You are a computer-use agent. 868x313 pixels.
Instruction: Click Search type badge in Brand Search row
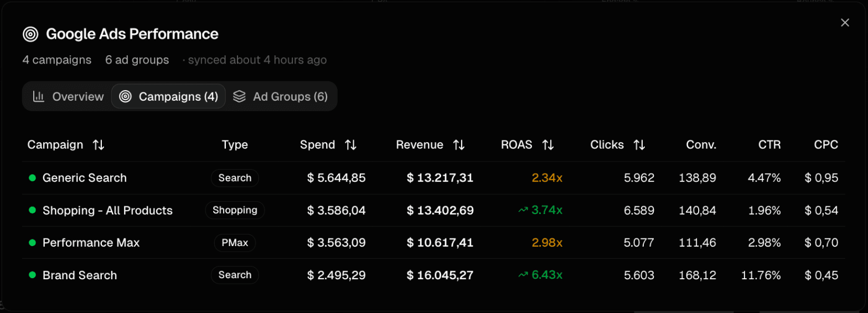[235, 275]
